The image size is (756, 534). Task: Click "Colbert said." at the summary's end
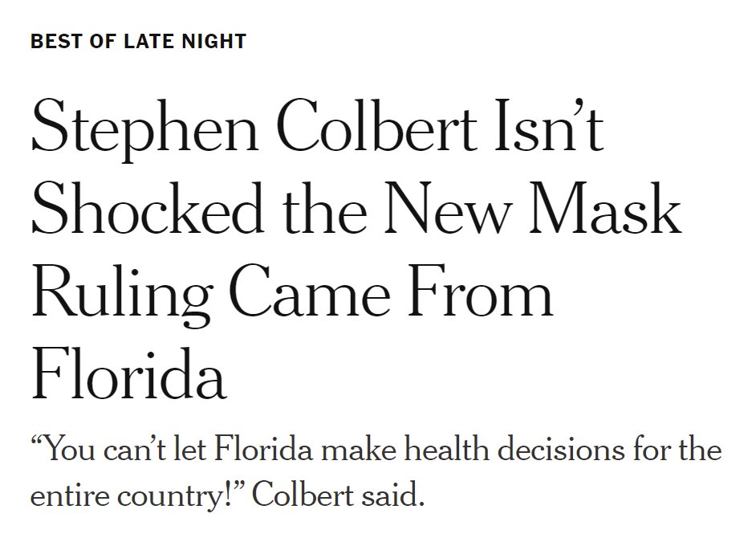click(x=338, y=494)
